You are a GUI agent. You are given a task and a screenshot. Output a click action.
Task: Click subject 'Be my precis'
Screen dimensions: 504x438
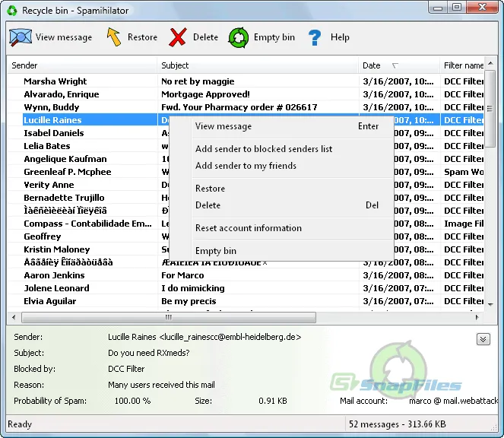pos(189,301)
